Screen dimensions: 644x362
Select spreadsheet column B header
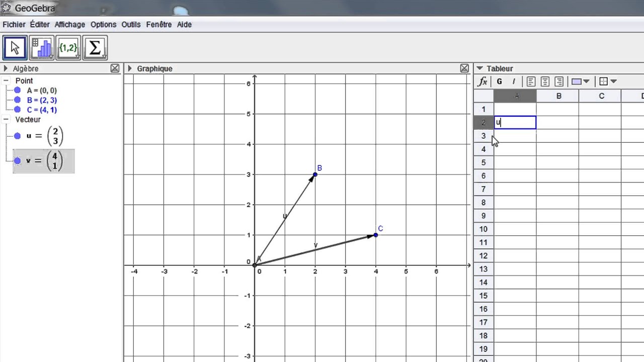coord(558,96)
